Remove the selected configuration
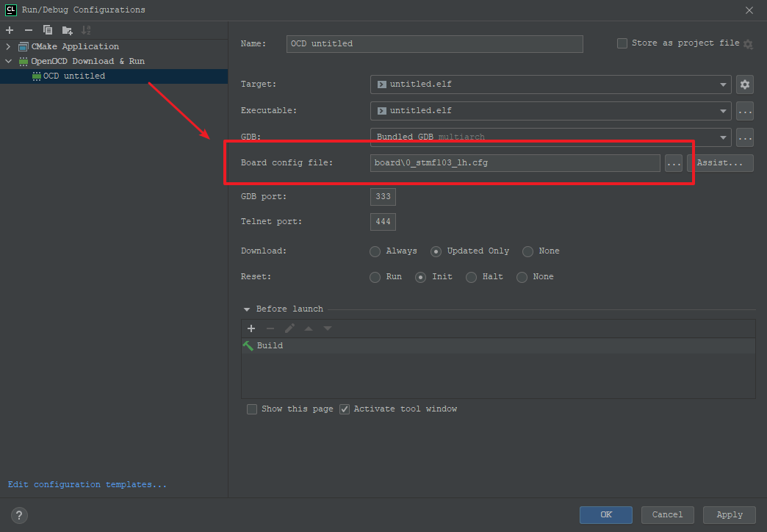The height and width of the screenshot is (532, 767). (29, 30)
